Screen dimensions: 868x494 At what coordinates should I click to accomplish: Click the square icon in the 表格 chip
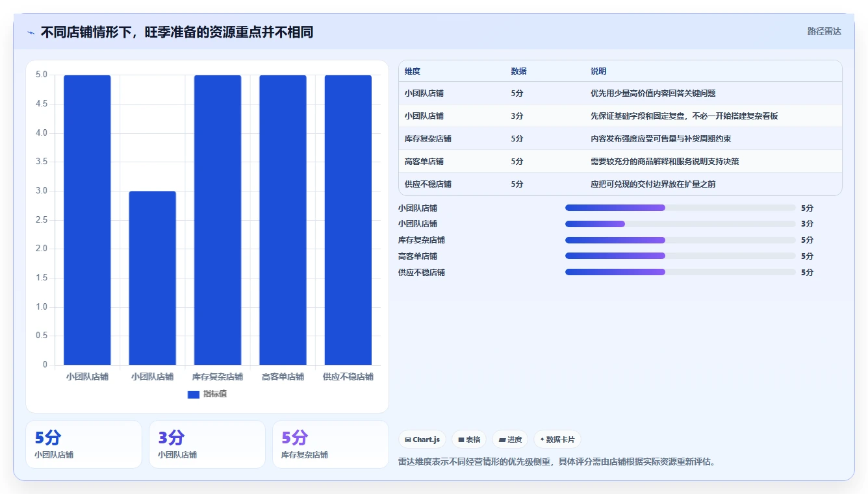click(x=461, y=439)
